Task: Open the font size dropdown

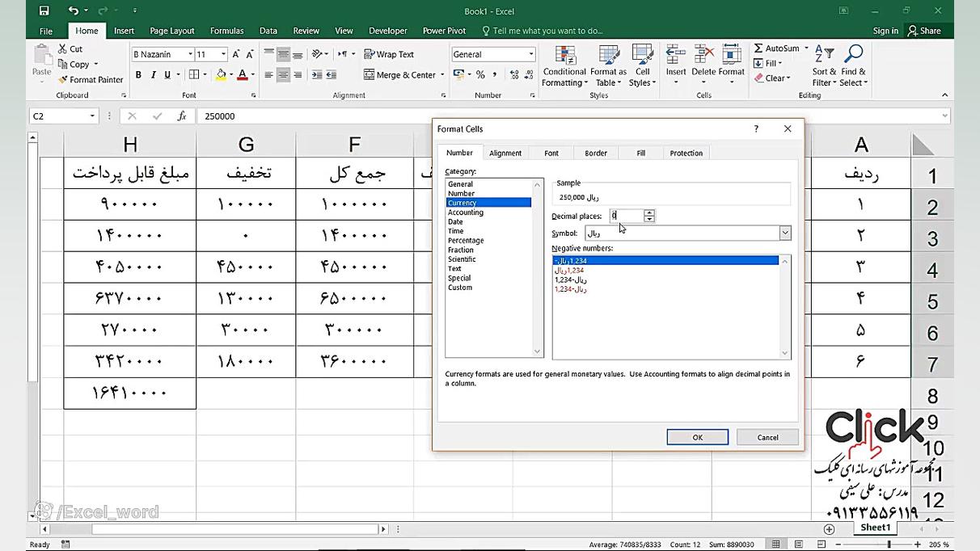Action: (223, 54)
